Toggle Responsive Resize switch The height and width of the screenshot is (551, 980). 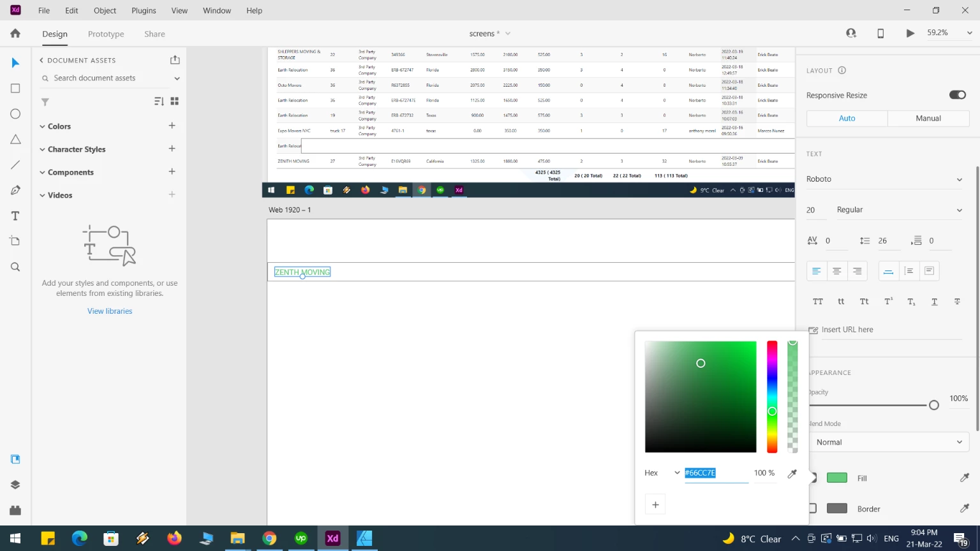(x=958, y=95)
